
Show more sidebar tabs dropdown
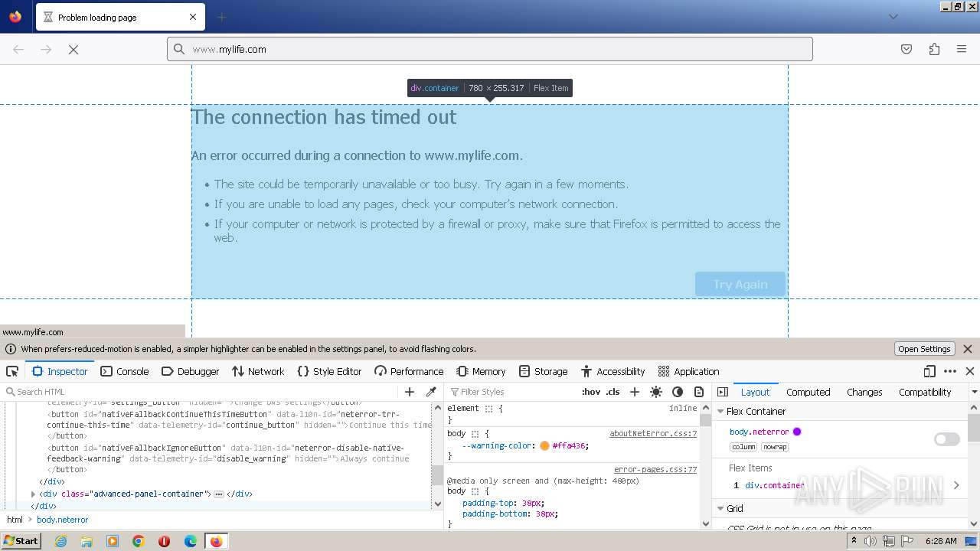pyautogui.click(x=974, y=392)
